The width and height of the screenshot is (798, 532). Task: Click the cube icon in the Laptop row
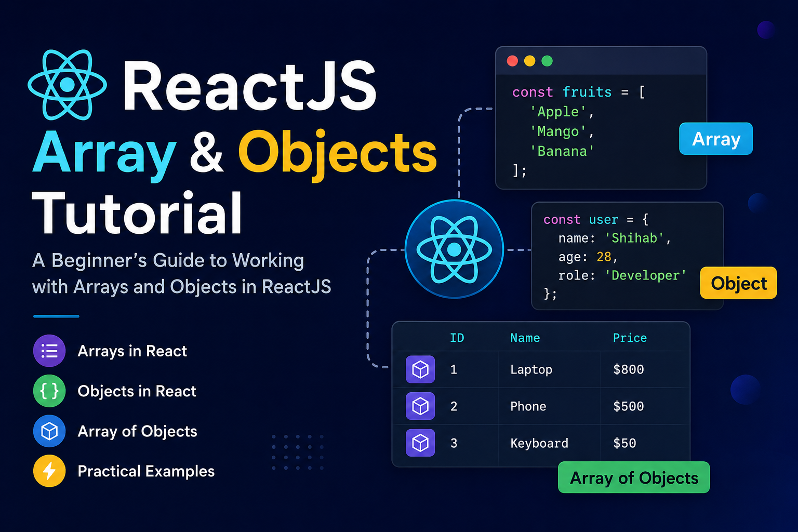click(x=420, y=369)
